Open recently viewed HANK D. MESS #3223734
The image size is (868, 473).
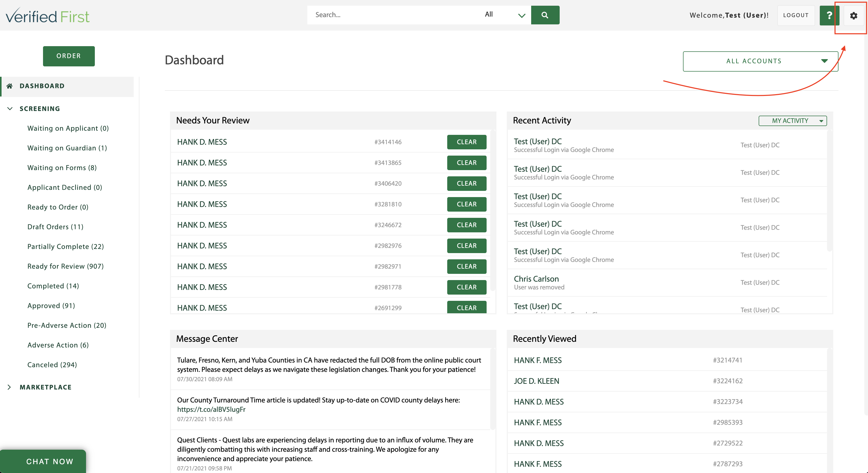point(538,402)
